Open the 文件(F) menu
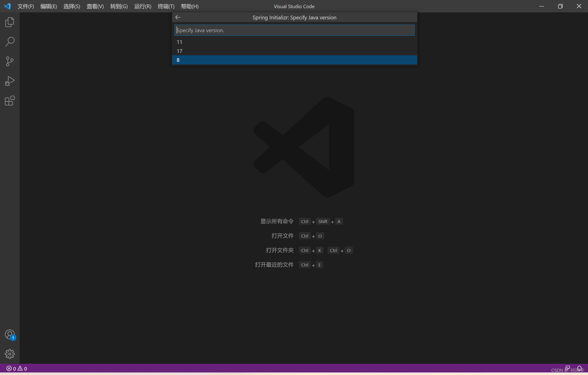The image size is (588, 375). pyautogui.click(x=26, y=6)
